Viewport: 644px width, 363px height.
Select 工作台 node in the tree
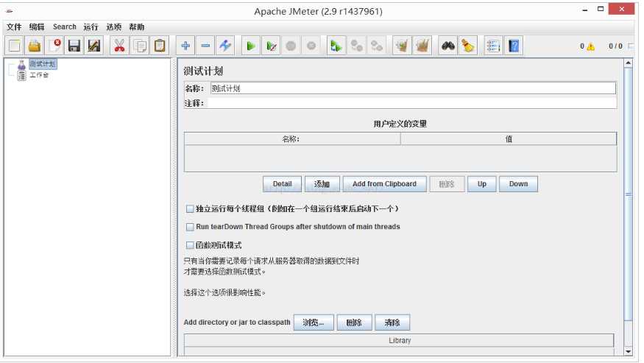(40, 75)
